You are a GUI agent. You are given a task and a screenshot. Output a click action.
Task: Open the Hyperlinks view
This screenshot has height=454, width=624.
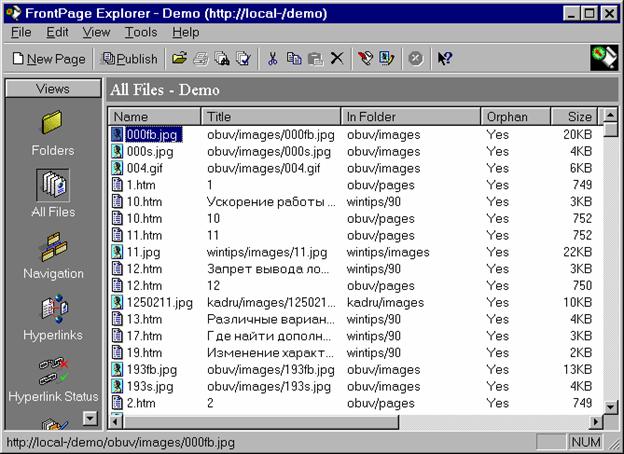(52, 318)
